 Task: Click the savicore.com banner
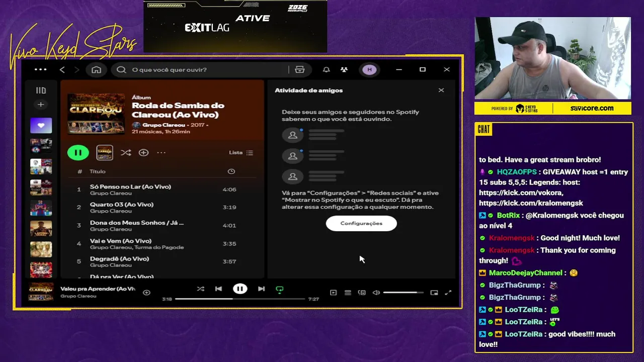point(592,108)
